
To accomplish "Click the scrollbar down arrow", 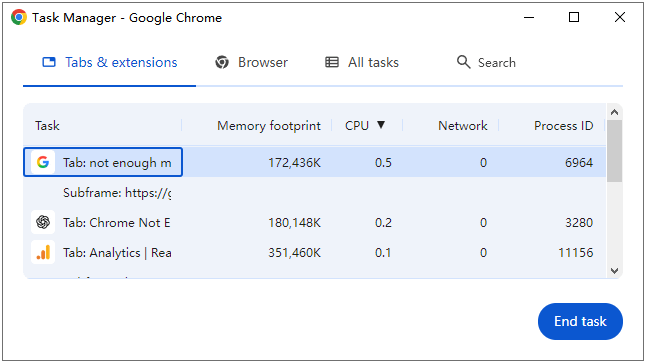I will [614, 271].
